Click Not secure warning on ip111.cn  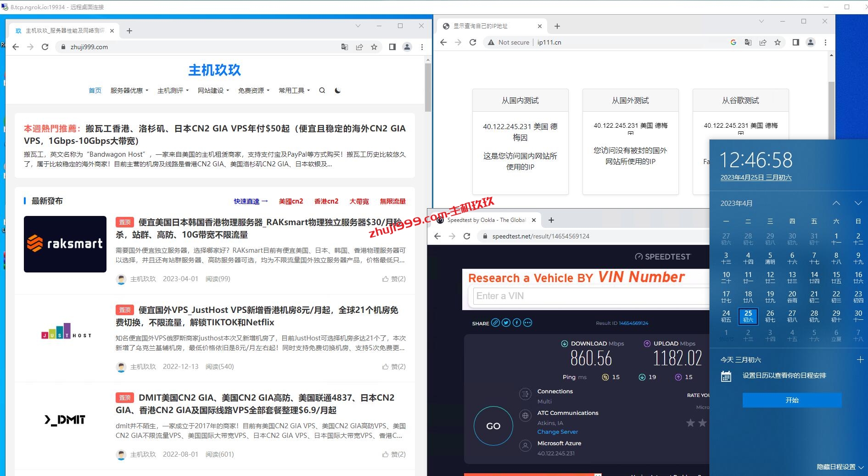(x=508, y=42)
